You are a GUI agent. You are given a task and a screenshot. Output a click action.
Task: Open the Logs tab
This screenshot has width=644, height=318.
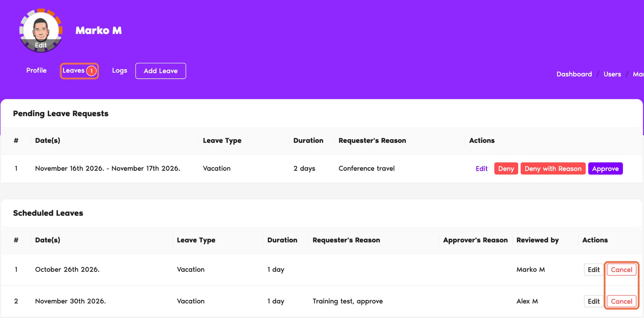(120, 71)
